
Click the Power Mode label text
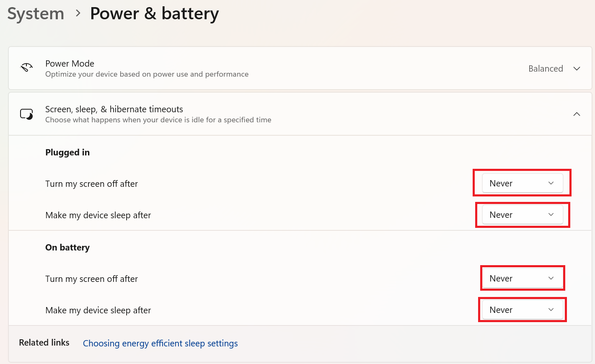(x=70, y=64)
